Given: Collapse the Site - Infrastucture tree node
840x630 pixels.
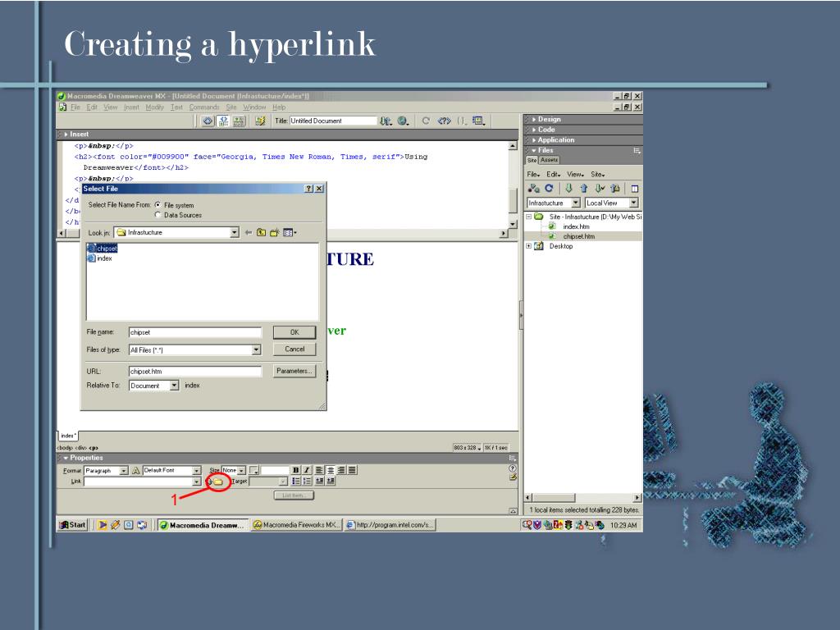Looking at the screenshot, I should [529, 217].
